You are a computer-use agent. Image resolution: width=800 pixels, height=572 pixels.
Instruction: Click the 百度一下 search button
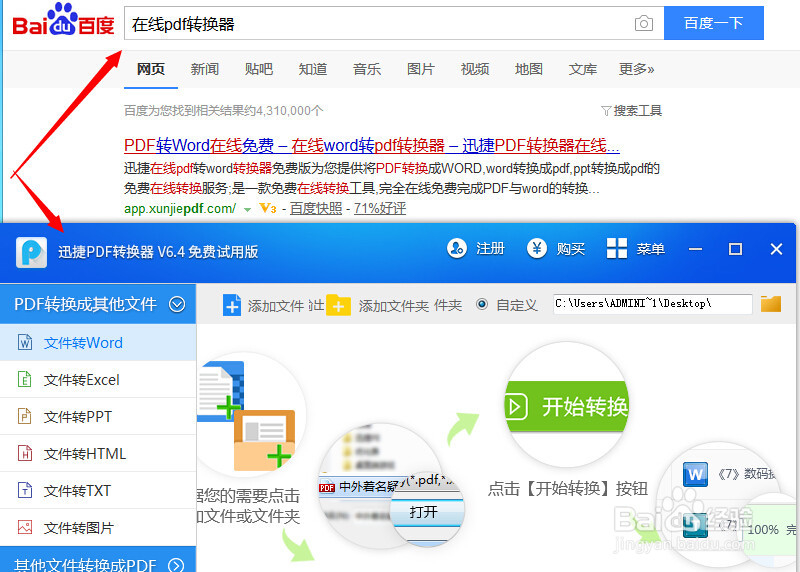[713, 23]
